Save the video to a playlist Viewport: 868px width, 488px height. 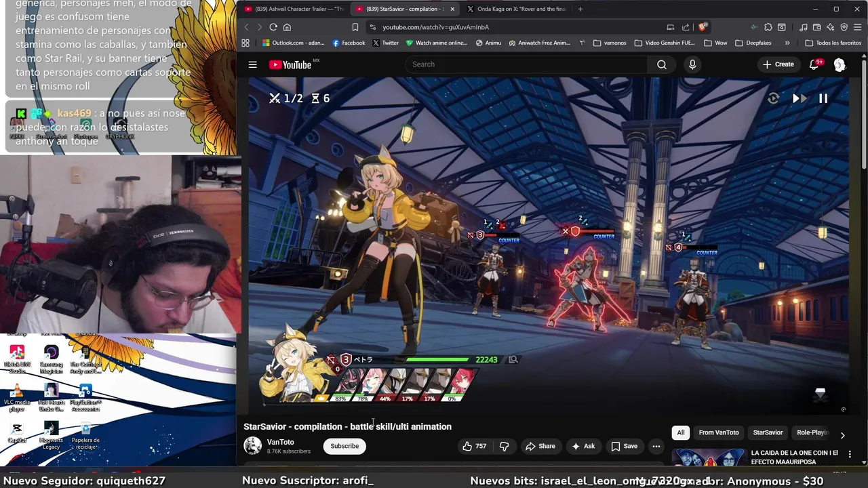[x=624, y=446]
